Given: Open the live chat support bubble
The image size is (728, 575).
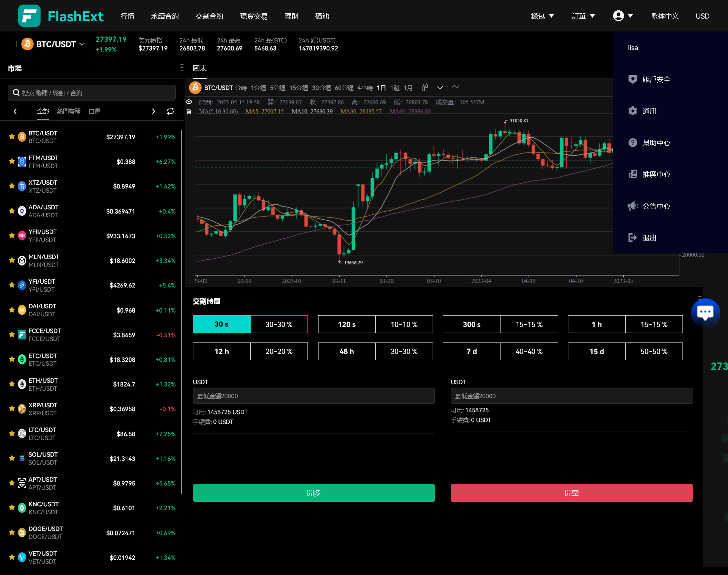Looking at the screenshot, I should click(x=705, y=313).
